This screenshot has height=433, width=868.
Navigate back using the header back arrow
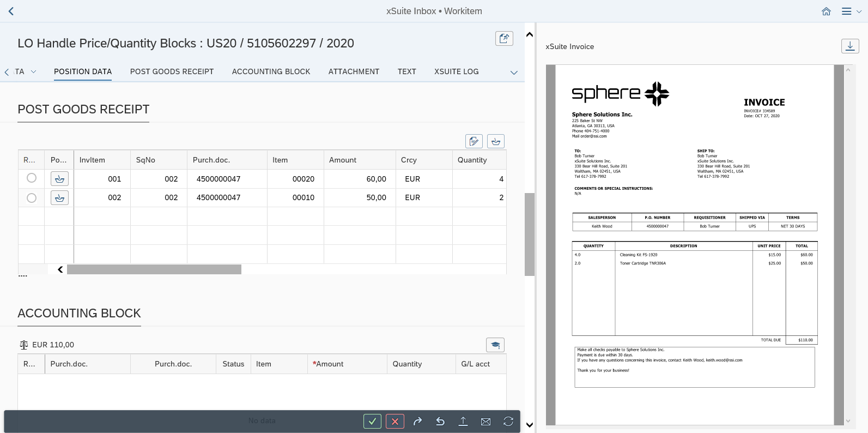click(11, 11)
